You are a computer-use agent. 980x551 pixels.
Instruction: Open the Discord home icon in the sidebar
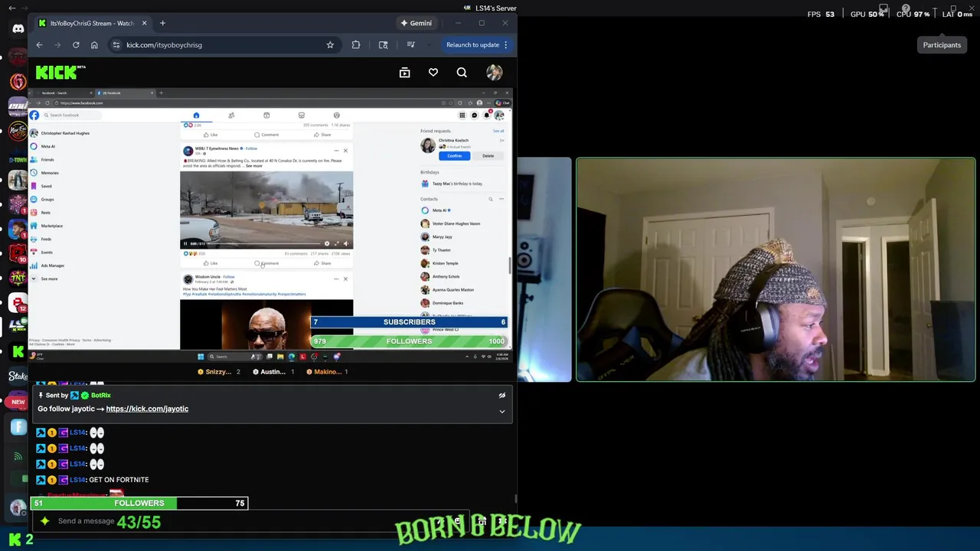pos(18,29)
